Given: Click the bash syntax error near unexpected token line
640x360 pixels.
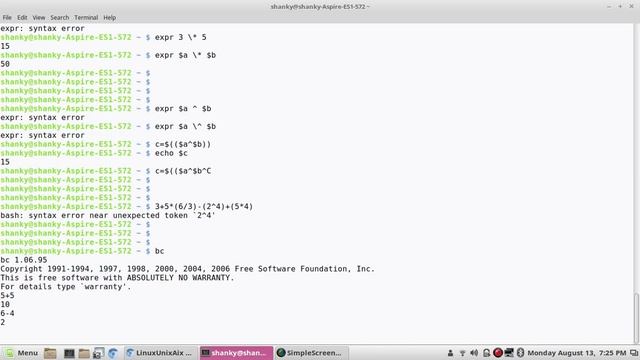Looking at the screenshot, I should (x=108, y=216).
